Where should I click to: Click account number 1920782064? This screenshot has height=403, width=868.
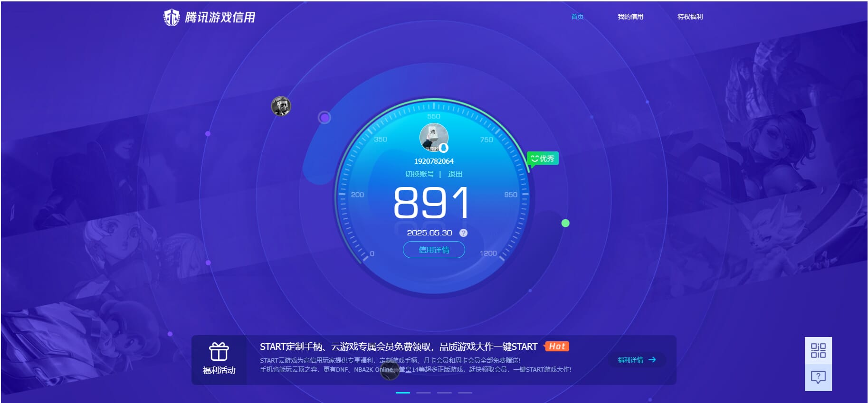434,161
